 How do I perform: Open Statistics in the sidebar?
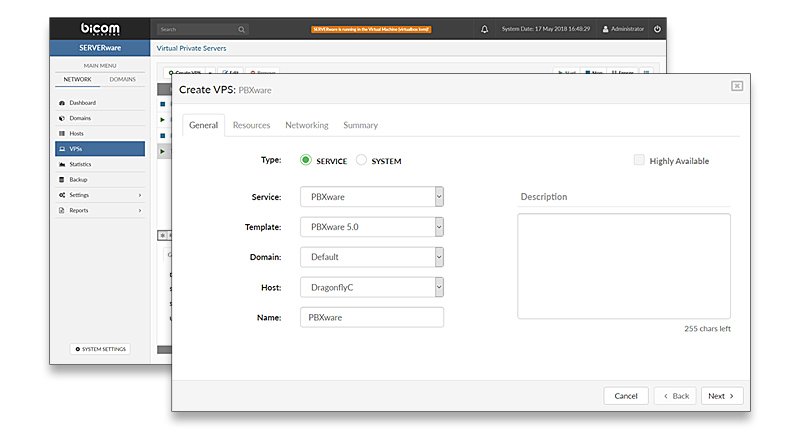click(x=100, y=164)
